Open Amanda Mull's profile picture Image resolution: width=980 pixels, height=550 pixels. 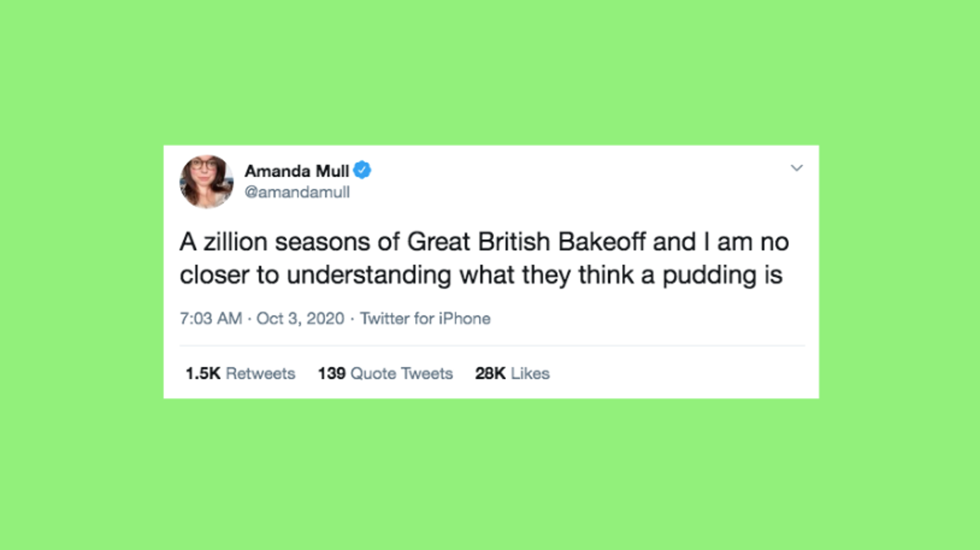pyautogui.click(x=206, y=181)
